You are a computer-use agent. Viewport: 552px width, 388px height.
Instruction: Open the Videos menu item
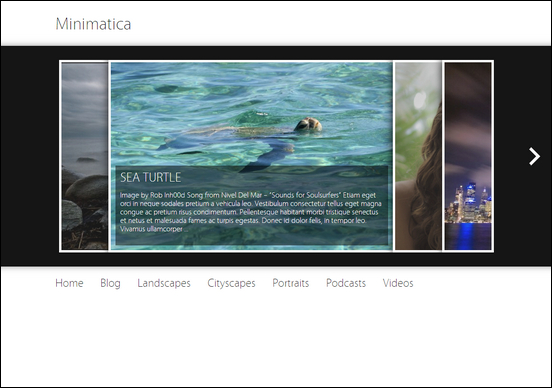pos(398,283)
